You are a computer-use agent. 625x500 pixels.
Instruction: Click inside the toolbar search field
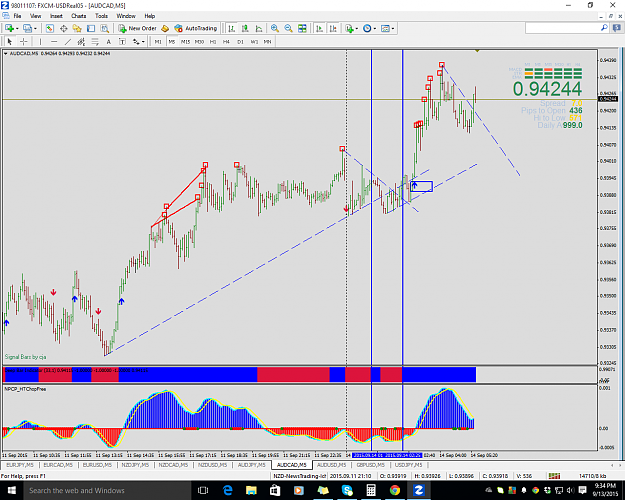coord(562,28)
